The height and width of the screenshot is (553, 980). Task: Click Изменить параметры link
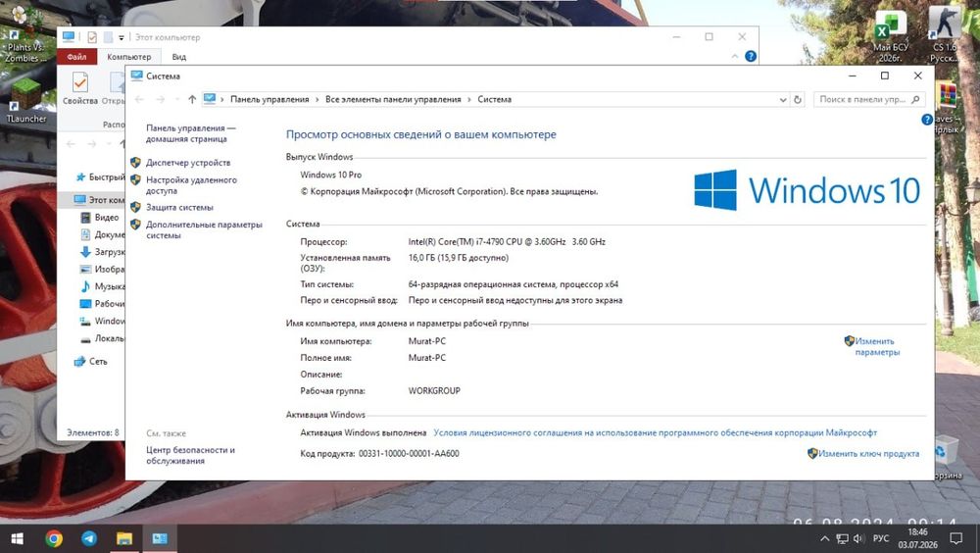tap(877, 346)
